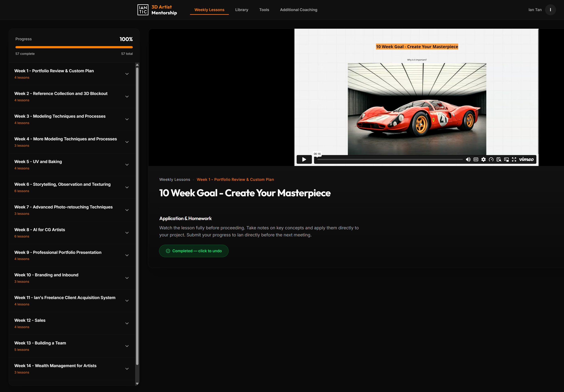Image resolution: width=564 pixels, height=392 pixels.
Task: Open video settings gear
Action: [483, 159]
